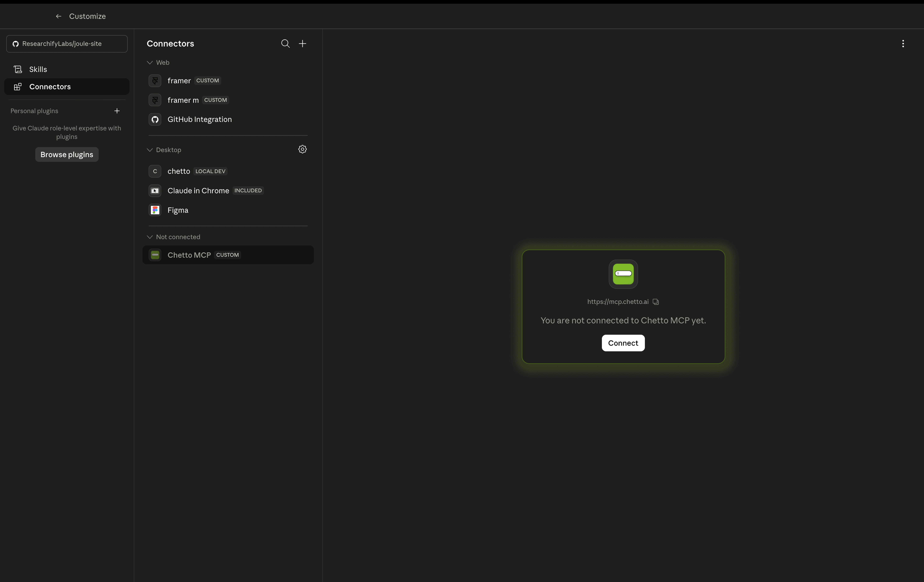The image size is (924, 582).
Task: Click the Browse plugins button
Action: click(x=67, y=155)
